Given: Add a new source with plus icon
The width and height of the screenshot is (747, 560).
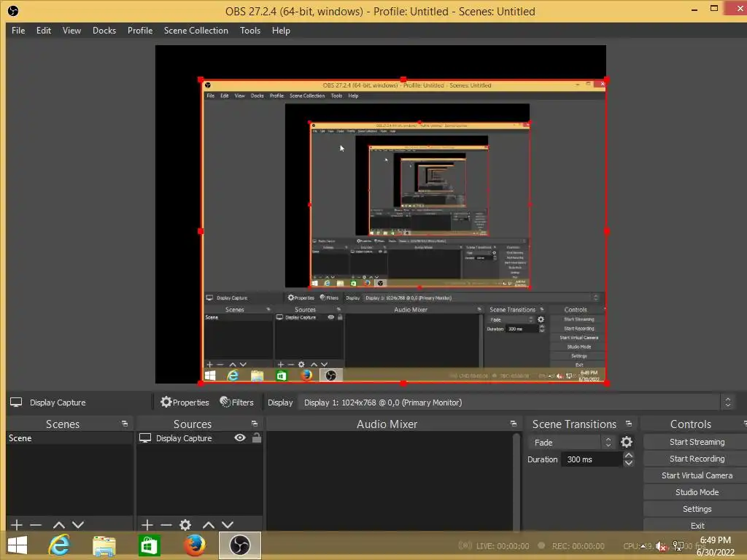Looking at the screenshot, I should click(147, 525).
